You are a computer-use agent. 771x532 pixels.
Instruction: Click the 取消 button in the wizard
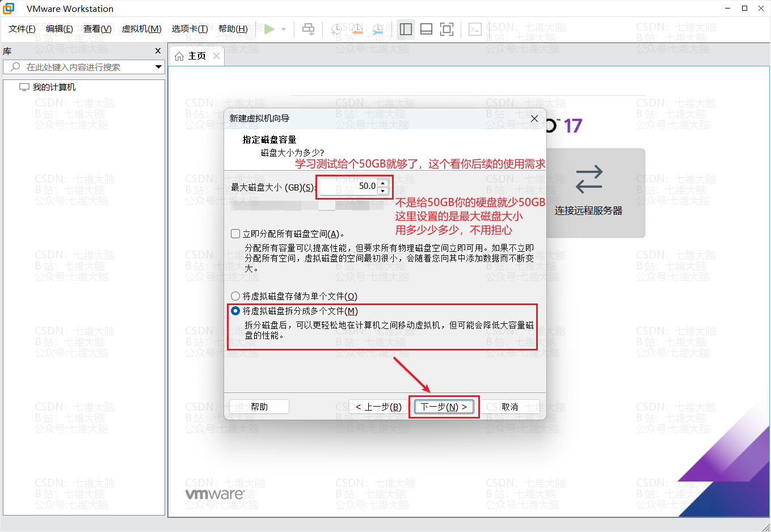coord(510,407)
